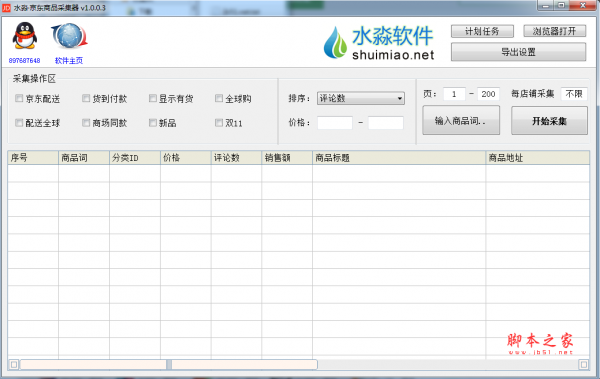Click the horizontal scrollbar right arrow

coord(584,364)
